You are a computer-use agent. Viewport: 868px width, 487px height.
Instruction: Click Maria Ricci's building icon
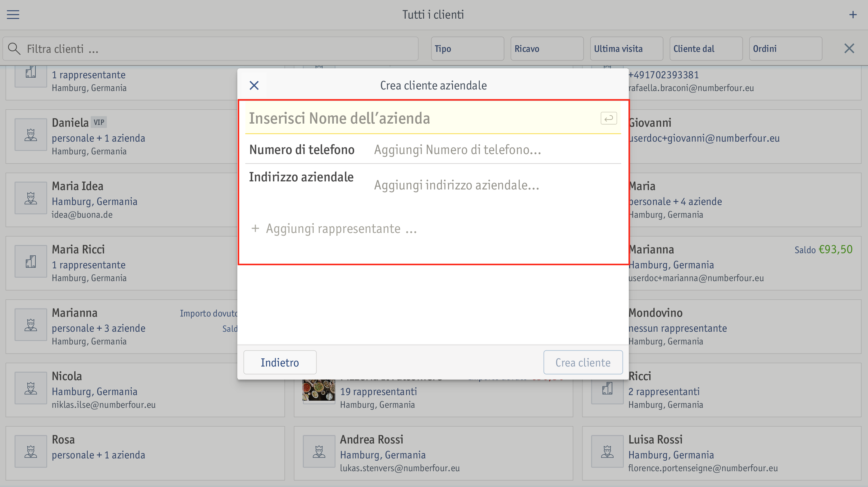pyautogui.click(x=31, y=261)
